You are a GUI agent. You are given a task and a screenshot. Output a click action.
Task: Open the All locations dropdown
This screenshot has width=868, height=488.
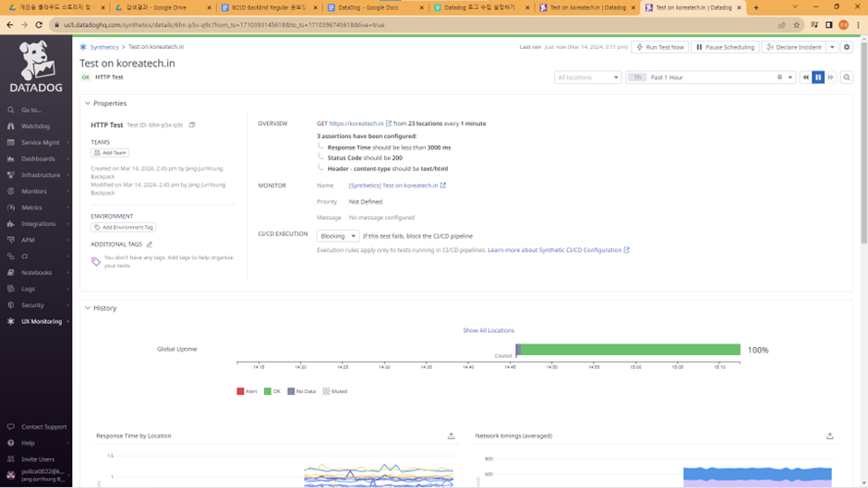tap(588, 77)
